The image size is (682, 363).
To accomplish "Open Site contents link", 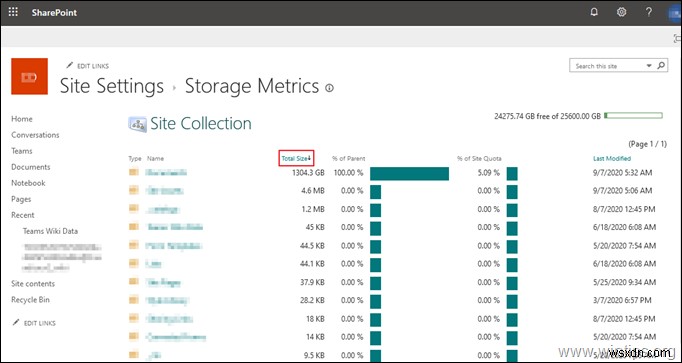I will 33,283.
